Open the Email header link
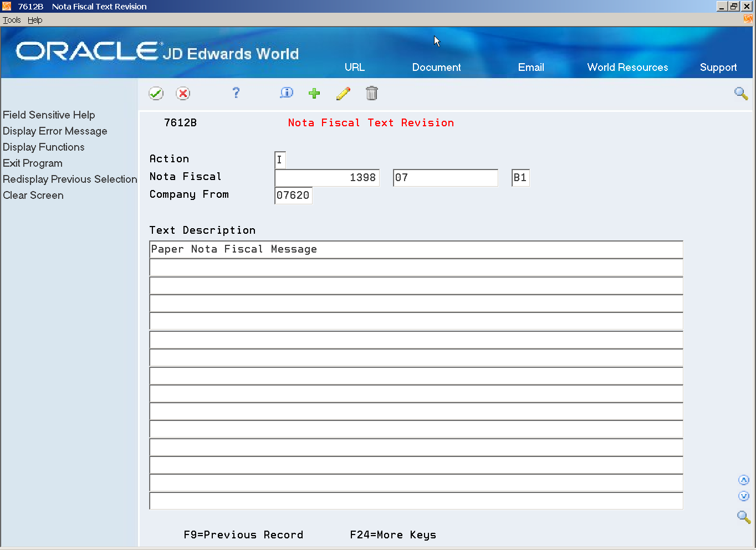The height and width of the screenshot is (550, 756). coord(531,67)
